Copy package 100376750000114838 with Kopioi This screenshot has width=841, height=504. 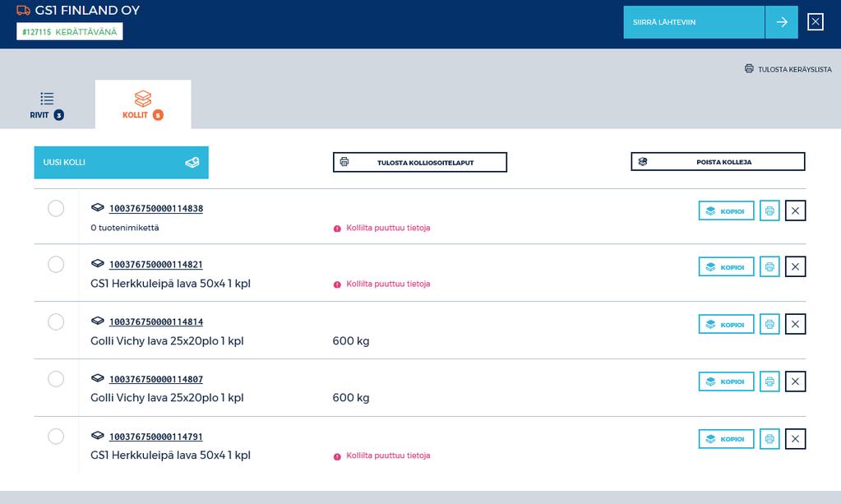(x=726, y=210)
